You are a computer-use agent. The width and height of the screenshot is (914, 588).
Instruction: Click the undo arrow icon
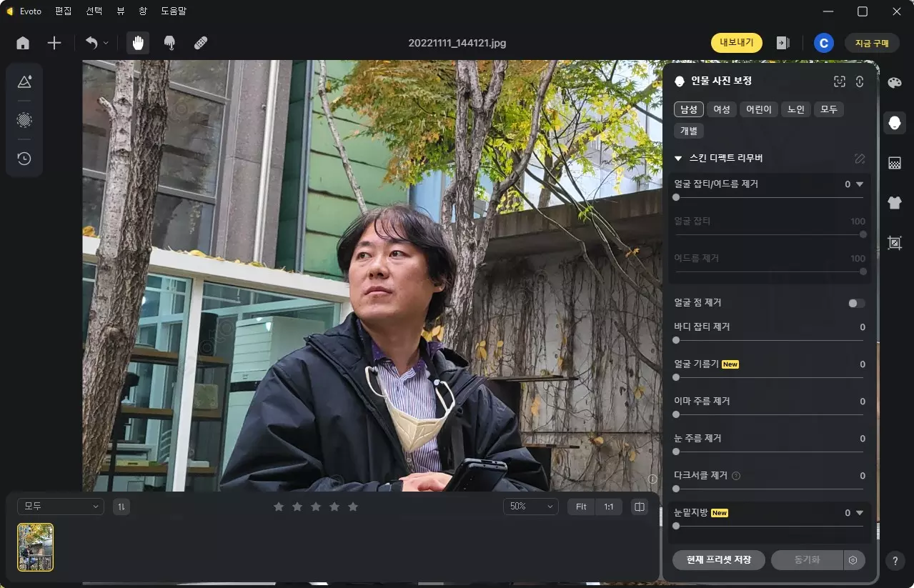coord(91,43)
